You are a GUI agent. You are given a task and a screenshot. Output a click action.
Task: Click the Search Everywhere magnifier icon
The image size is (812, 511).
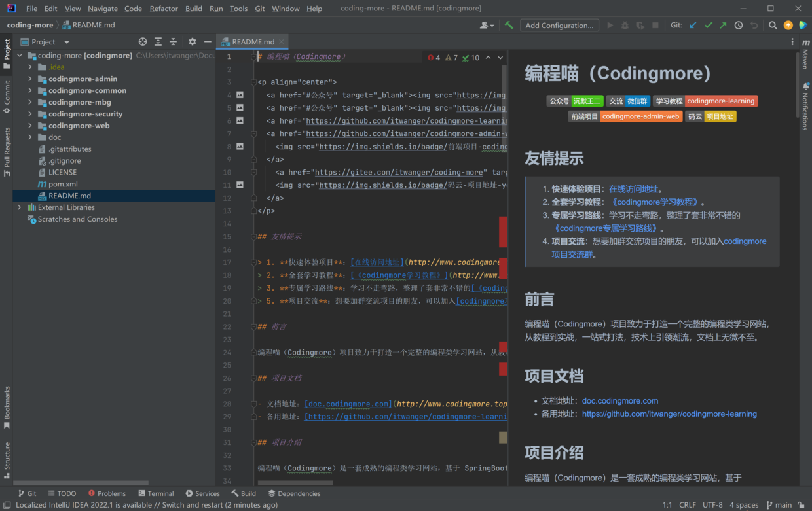pyautogui.click(x=773, y=26)
